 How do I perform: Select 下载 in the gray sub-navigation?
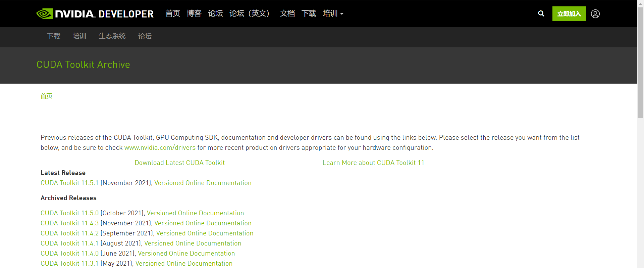point(54,36)
